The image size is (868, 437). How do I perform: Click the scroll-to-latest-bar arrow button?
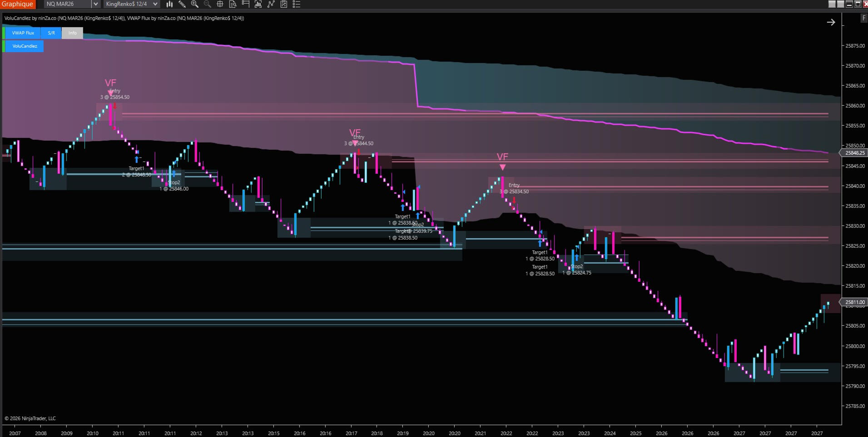(x=831, y=22)
